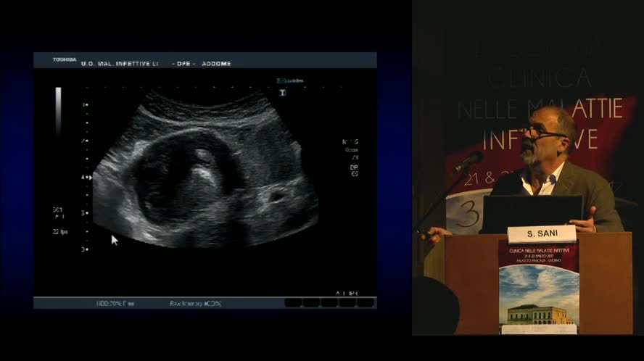Click the S. SANI name plate
The width and height of the screenshot is (644, 361).
(x=541, y=234)
